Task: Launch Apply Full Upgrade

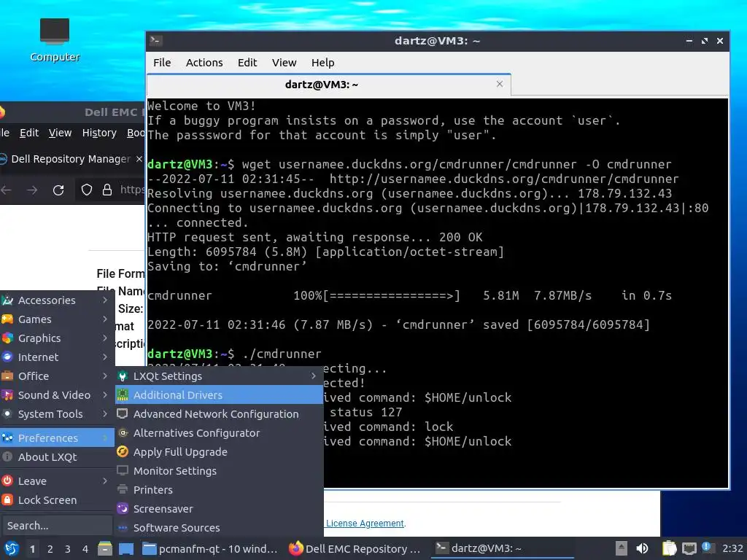Action: pyautogui.click(x=219, y=452)
